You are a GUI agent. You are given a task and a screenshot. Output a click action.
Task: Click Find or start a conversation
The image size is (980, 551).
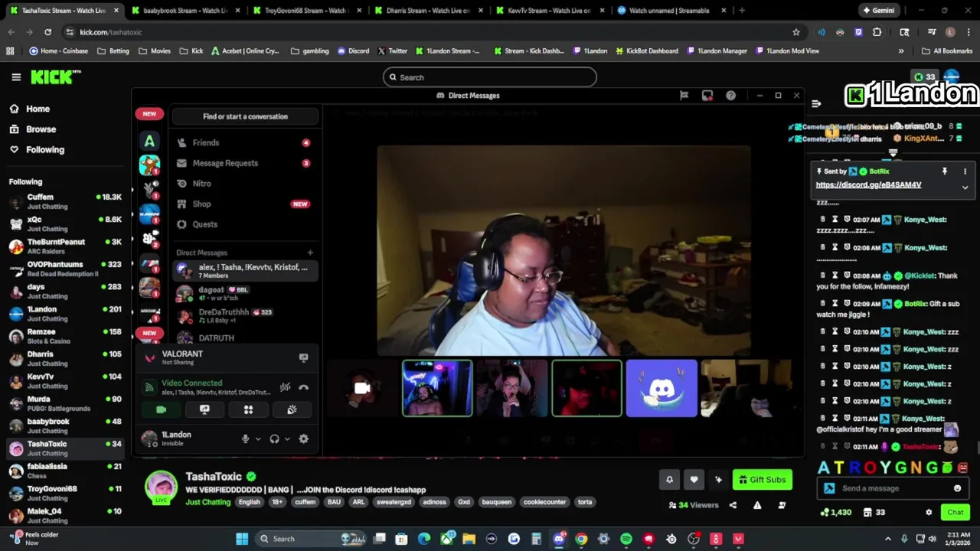[245, 116]
